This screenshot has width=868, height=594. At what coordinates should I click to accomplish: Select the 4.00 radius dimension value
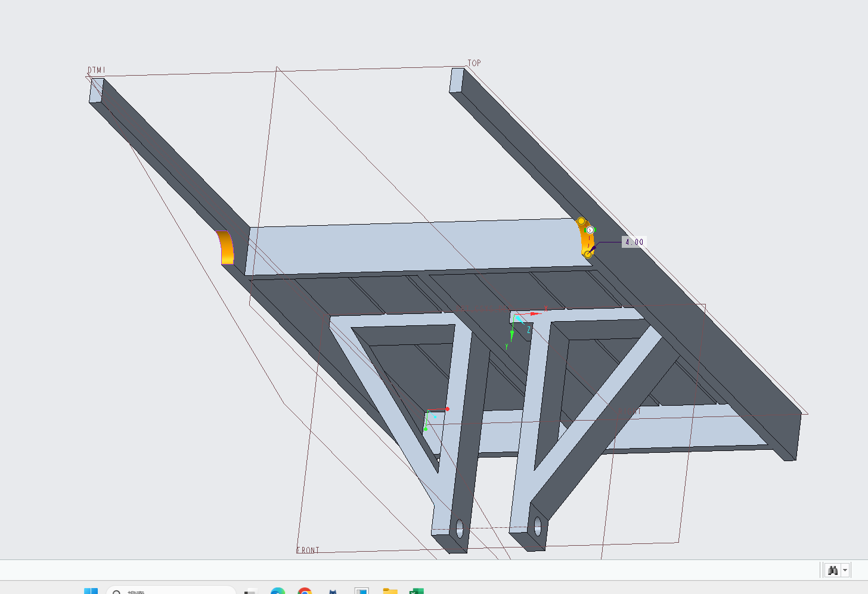(x=634, y=242)
